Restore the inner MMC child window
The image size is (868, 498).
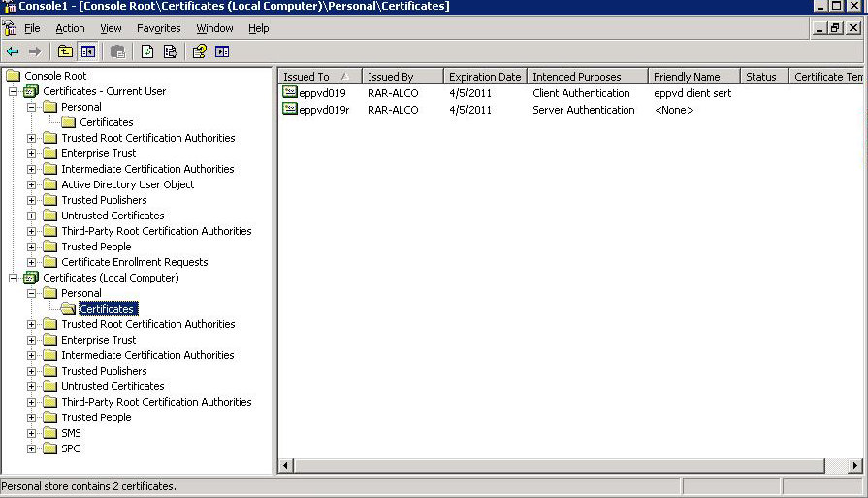[x=836, y=28]
